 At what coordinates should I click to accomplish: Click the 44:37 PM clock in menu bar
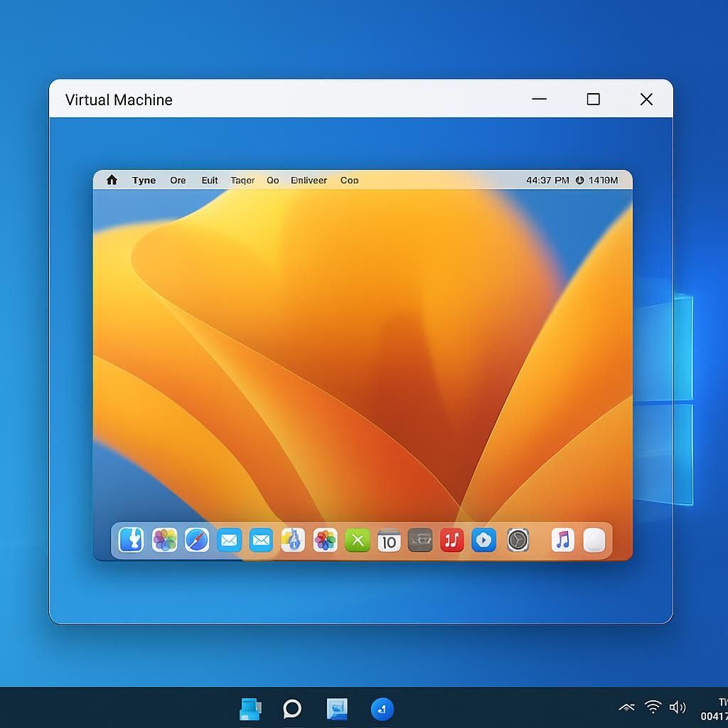click(x=547, y=181)
